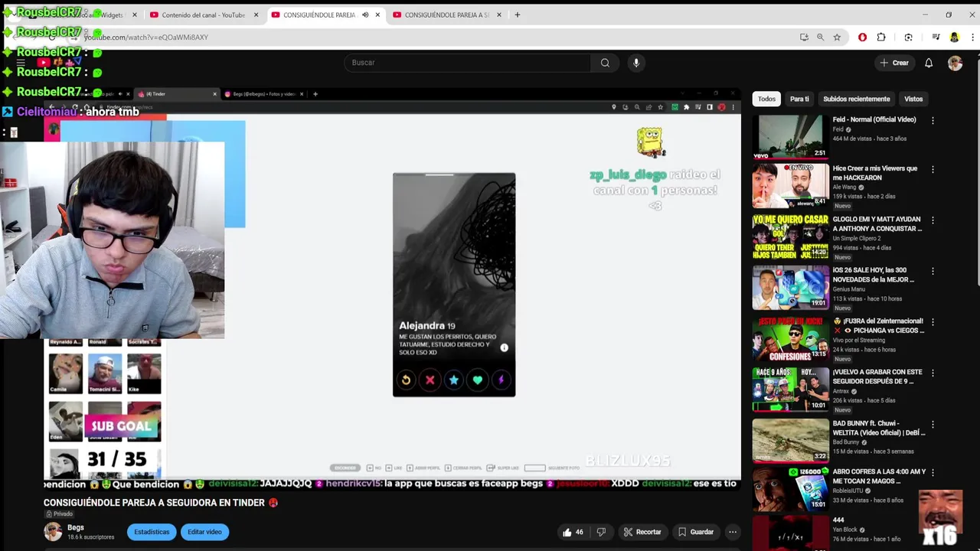Open Hice Creer a mis Viewers video title
This screenshot has width=980, height=551.
[x=875, y=173]
